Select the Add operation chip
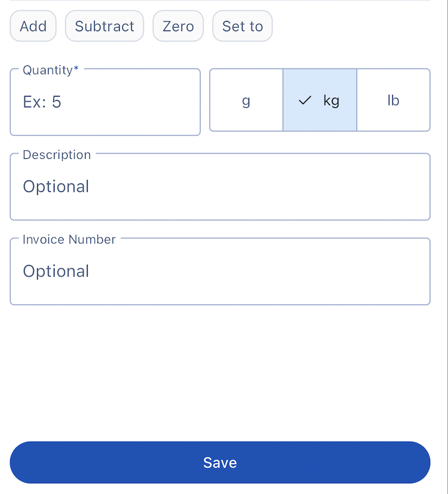The image size is (448, 494). pos(33,26)
